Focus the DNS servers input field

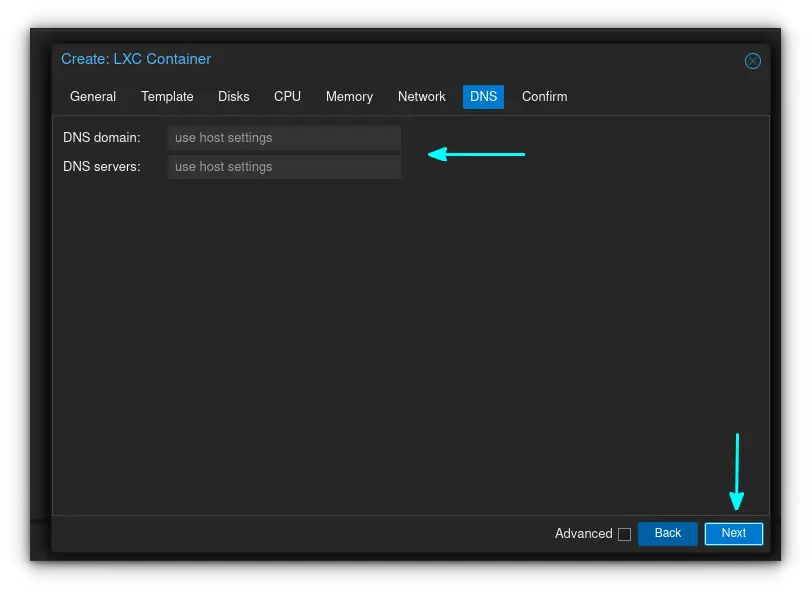click(284, 166)
